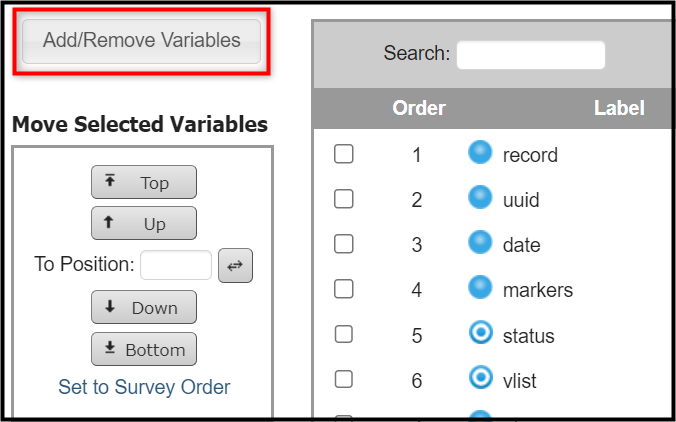Screen dimensions: 676x422
Task: Click the blue icon next to uuid
Action: point(480,197)
